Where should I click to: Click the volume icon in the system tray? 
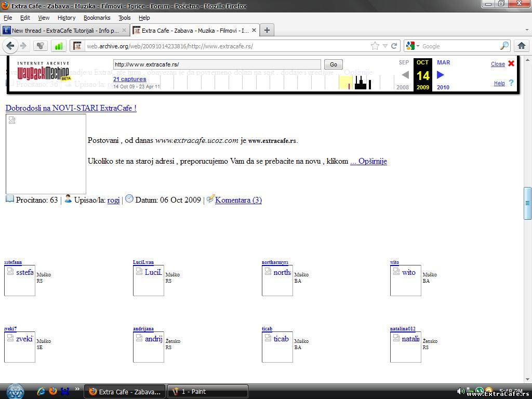pyautogui.click(x=460, y=391)
